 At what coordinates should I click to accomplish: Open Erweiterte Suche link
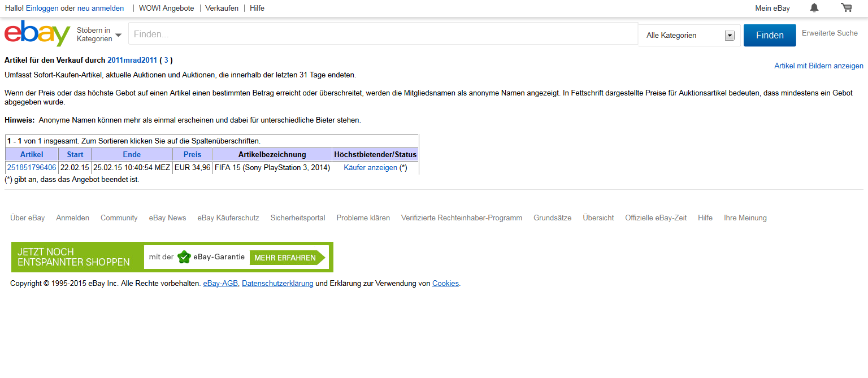(830, 33)
